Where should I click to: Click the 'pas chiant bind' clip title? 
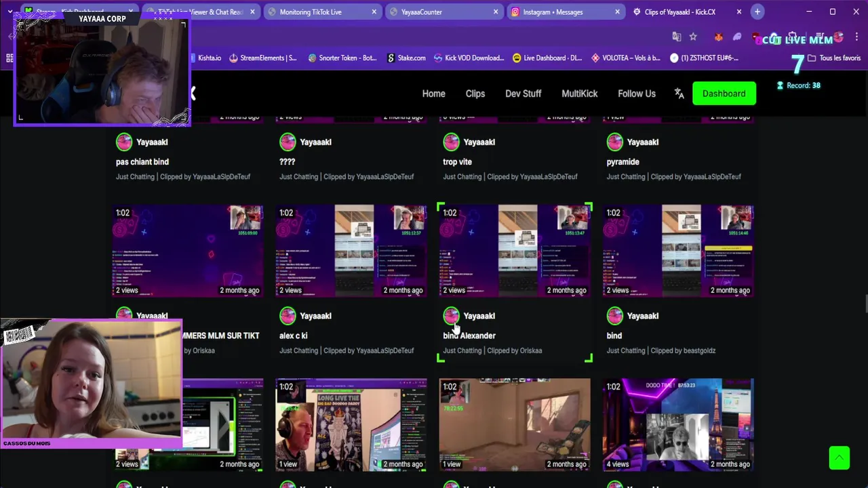142,162
